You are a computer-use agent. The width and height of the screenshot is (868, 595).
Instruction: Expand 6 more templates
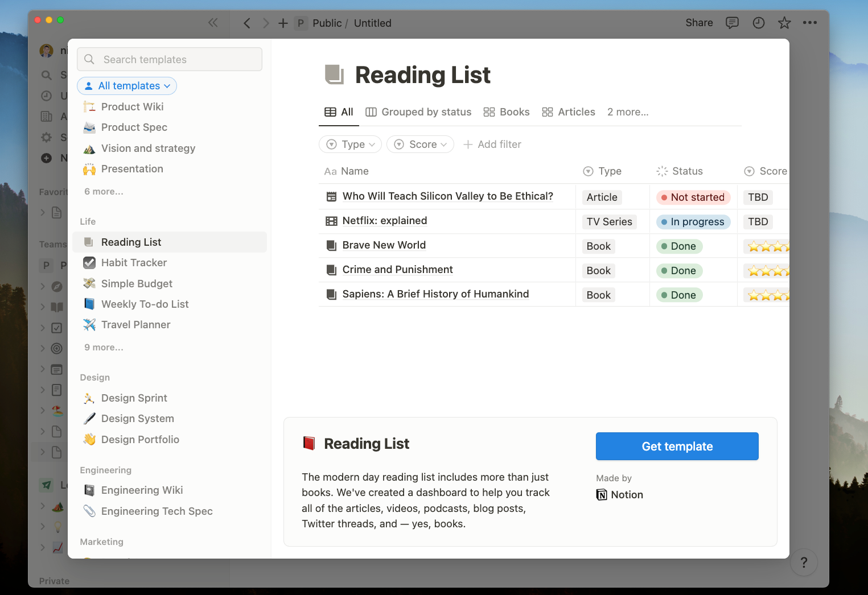(x=104, y=192)
